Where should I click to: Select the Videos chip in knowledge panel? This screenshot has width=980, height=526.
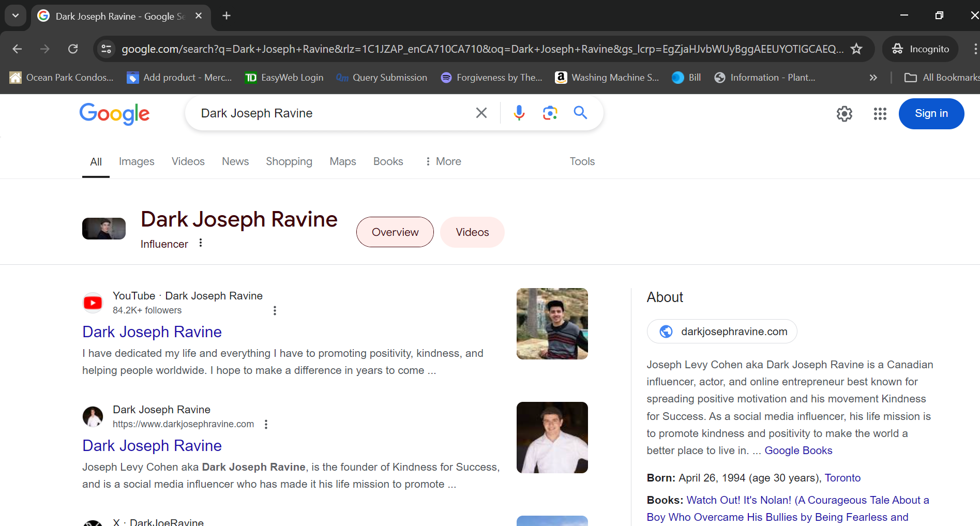coord(472,232)
